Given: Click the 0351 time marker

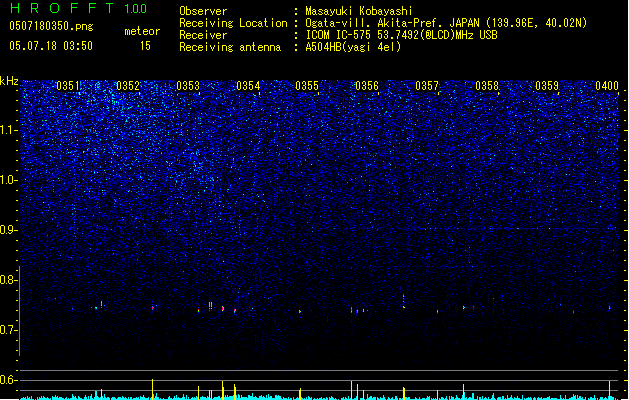Looking at the screenshot, I should 68,86.
